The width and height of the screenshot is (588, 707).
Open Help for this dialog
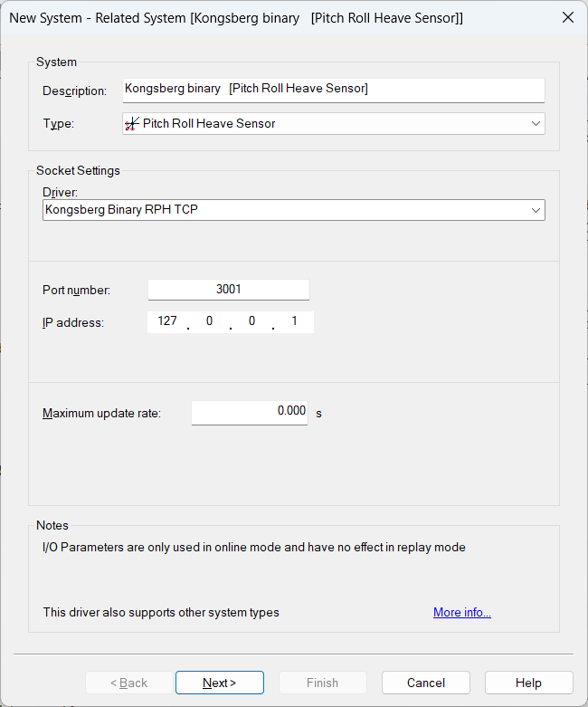point(528,683)
